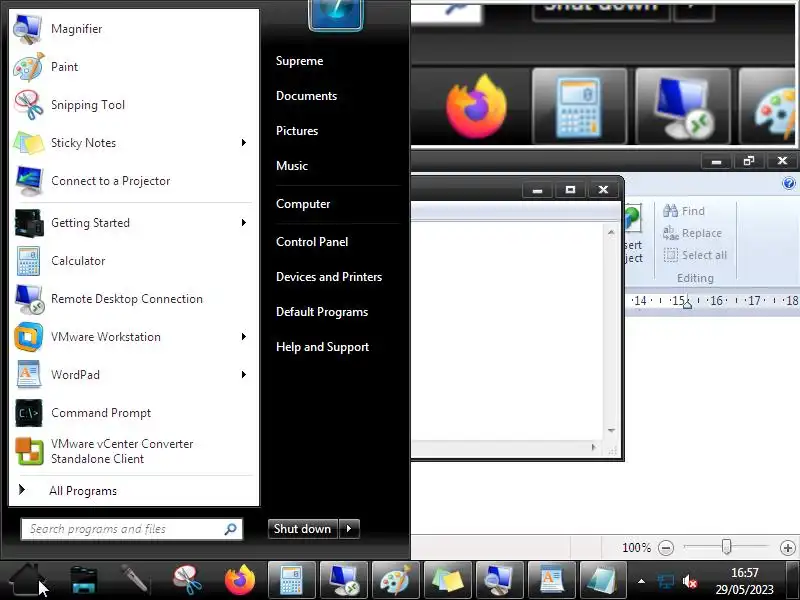Open shut down options arrow
This screenshot has width=800, height=600.
coord(349,529)
